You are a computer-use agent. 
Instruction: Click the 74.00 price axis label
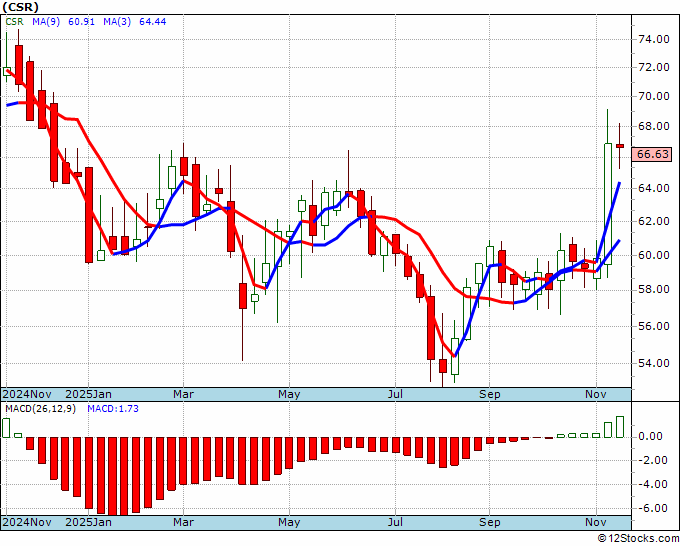654,39
